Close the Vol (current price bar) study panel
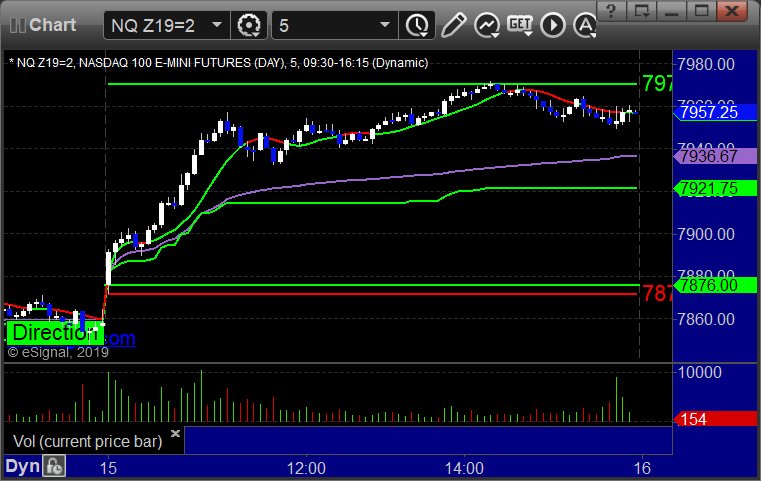This screenshot has height=481, width=761. 175,433
